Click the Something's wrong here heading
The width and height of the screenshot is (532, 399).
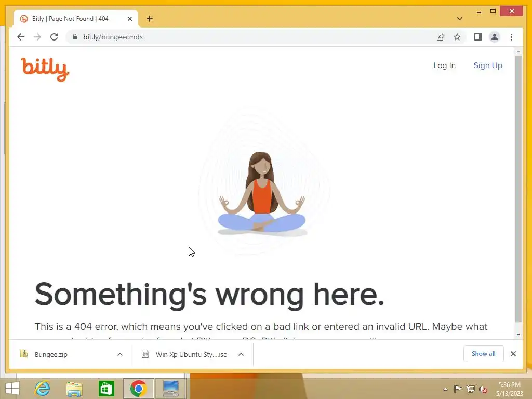(x=209, y=295)
